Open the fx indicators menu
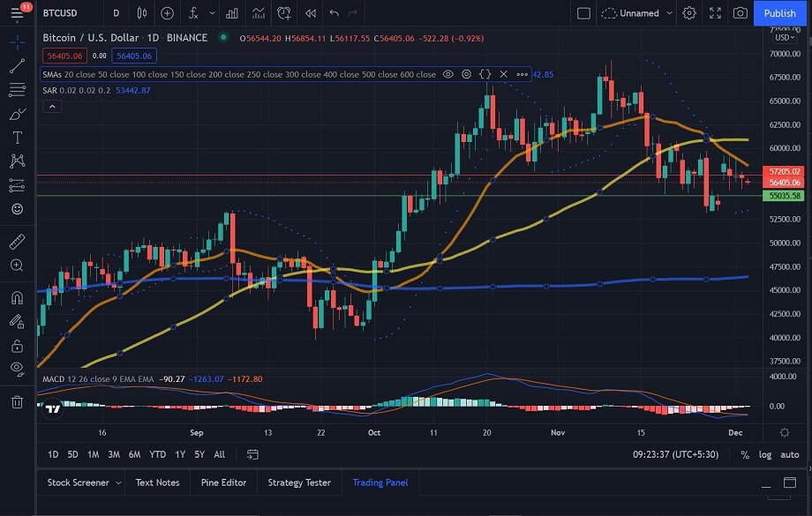This screenshot has width=812, height=516. (193, 13)
